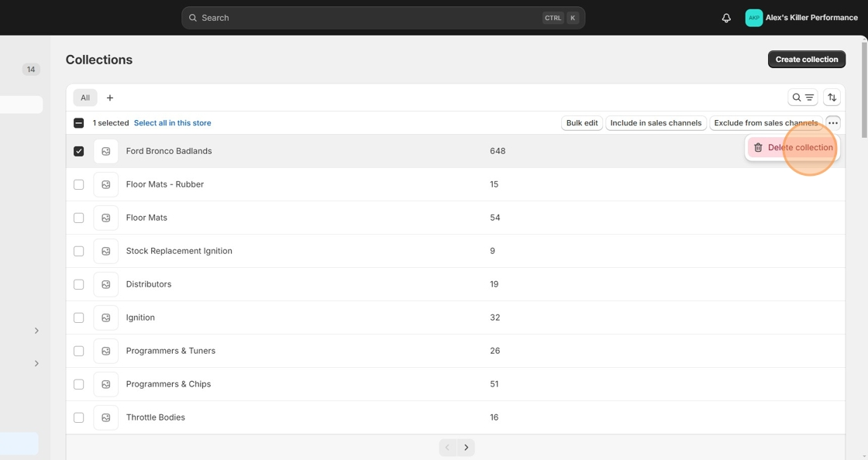Click the search magnifier in top bar

(x=193, y=18)
